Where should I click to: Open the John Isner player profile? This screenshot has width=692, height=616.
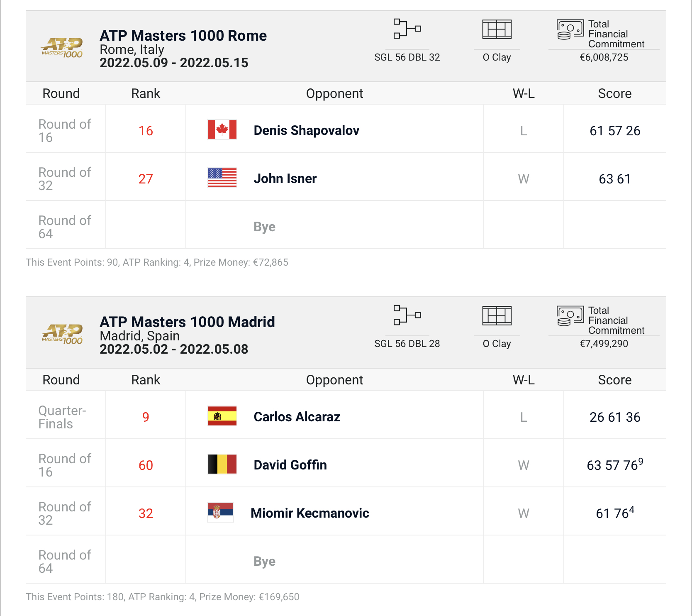(285, 178)
